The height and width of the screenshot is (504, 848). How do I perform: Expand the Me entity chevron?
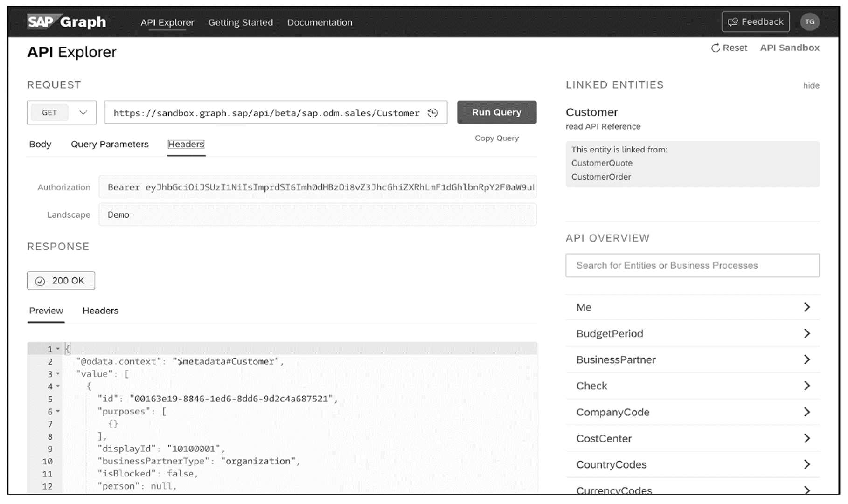tap(807, 307)
